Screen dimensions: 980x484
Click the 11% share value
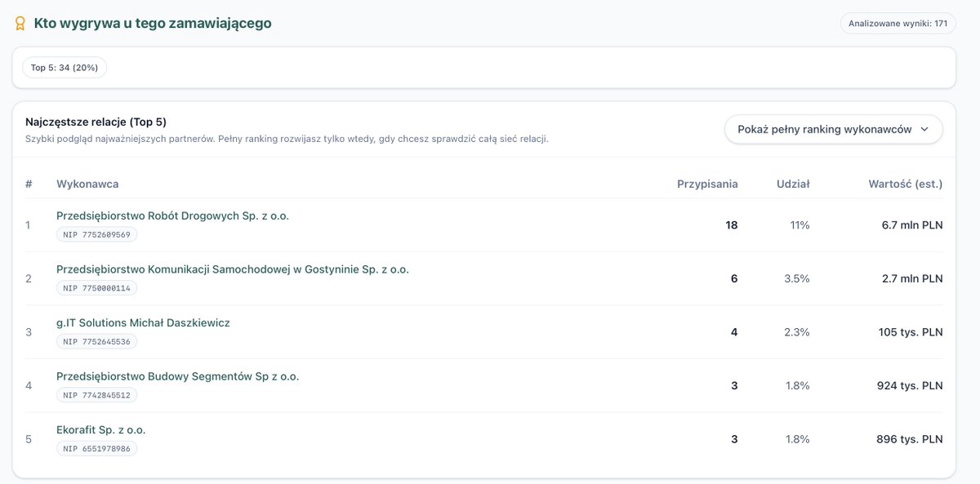pyautogui.click(x=800, y=225)
